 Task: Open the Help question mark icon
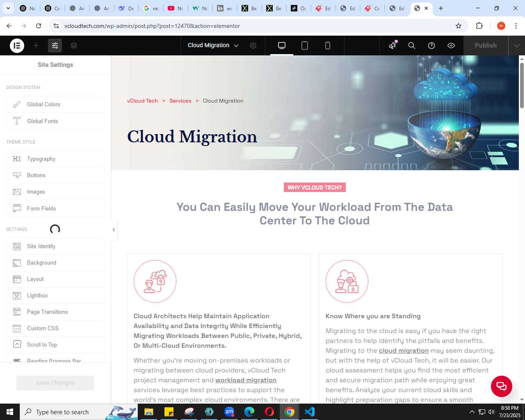(x=431, y=46)
